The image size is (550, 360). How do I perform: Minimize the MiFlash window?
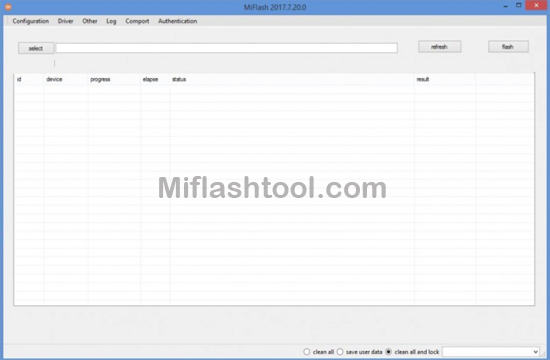pos(505,6)
